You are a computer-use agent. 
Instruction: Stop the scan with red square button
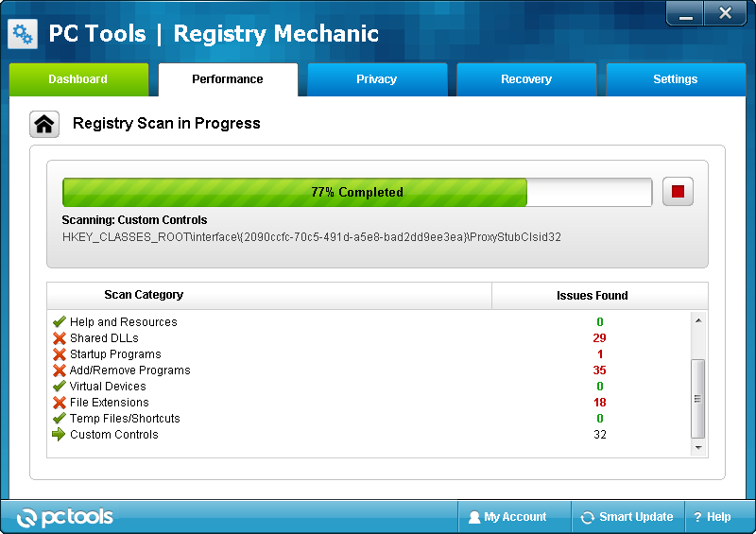[678, 192]
